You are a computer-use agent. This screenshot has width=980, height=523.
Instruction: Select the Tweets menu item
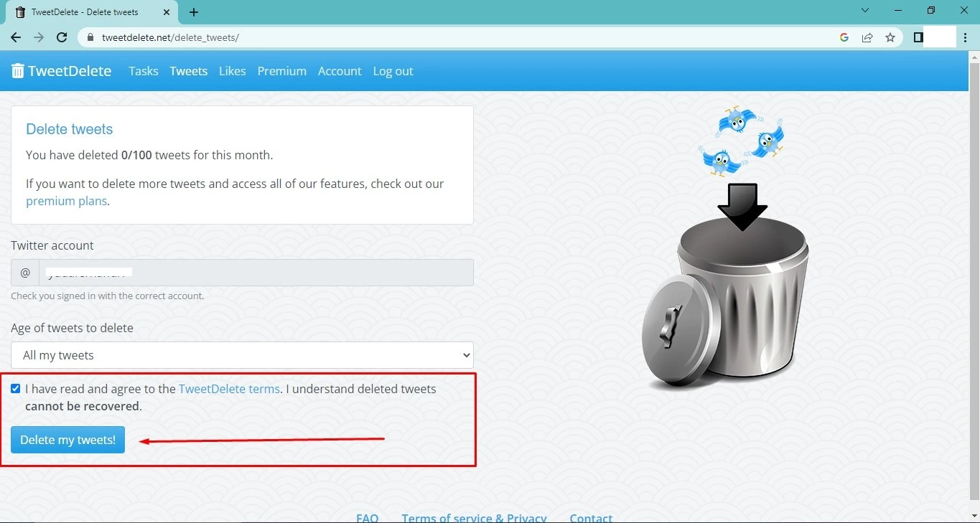coord(189,71)
